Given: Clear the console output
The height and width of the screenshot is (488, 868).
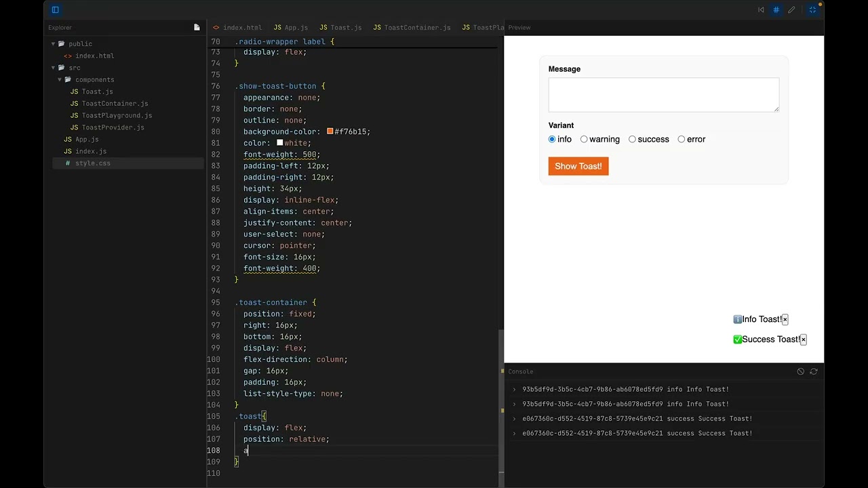Looking at the screenshot, I should tap(801, 371).
